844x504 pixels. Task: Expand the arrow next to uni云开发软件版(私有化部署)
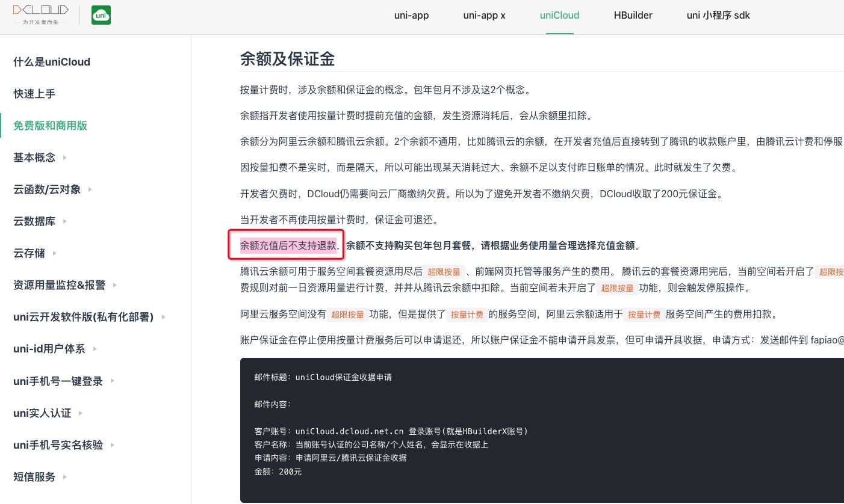pos(163,317)
